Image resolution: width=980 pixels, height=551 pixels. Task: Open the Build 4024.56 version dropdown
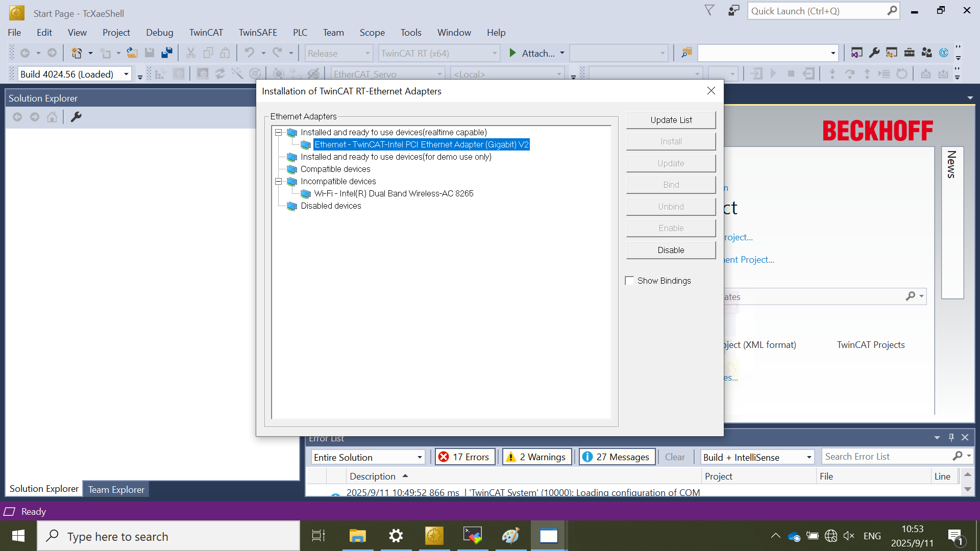[x=126, y=74]
